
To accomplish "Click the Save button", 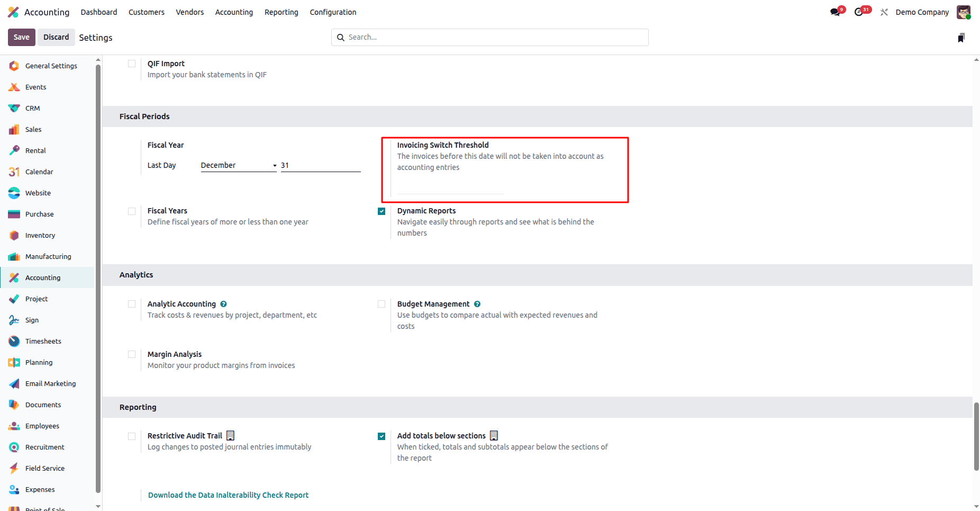I will 22,37.
